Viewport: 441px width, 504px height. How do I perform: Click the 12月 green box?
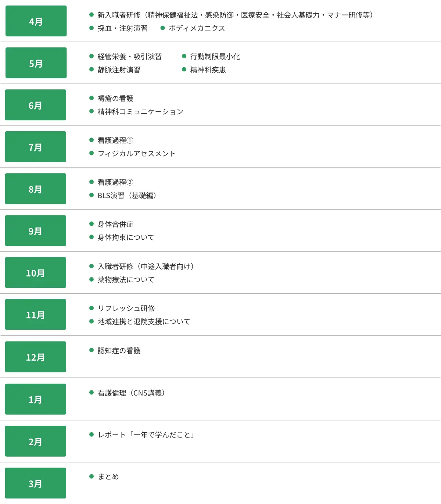(x=36, y=357)
